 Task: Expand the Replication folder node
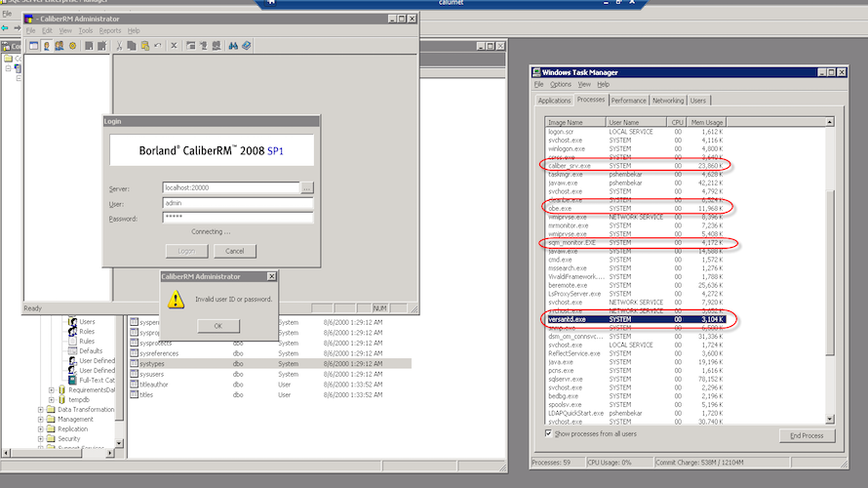pos(40,429)
